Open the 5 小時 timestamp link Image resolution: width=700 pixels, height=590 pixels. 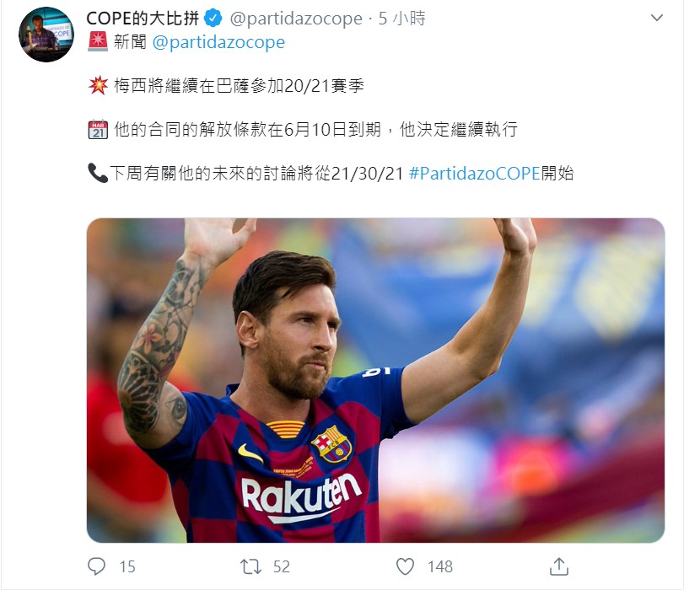point(402,19)
